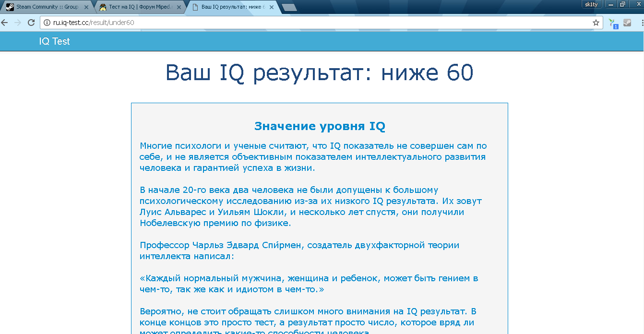Go back to the previous page
Viewport: 644px width, 334px height.
(4, 23)
